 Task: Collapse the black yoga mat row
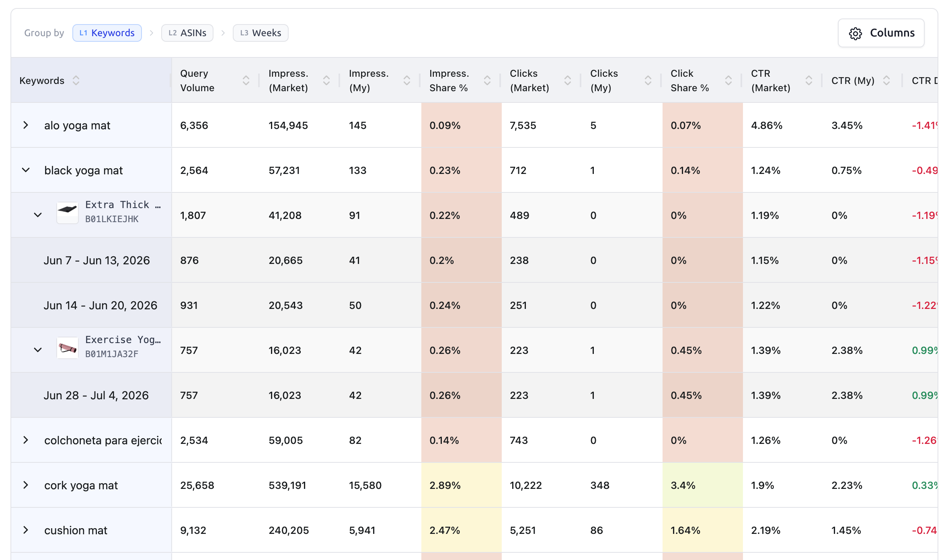click(x=26, y=170)
